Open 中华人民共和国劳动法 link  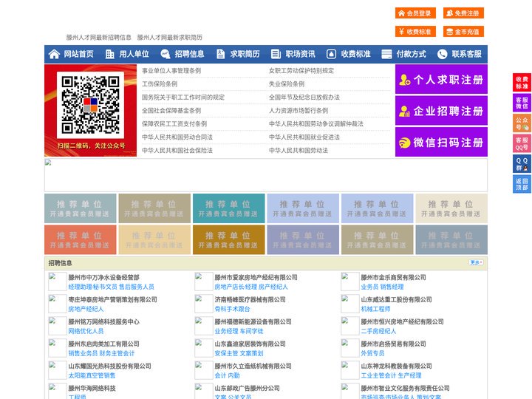click(299, 150)
